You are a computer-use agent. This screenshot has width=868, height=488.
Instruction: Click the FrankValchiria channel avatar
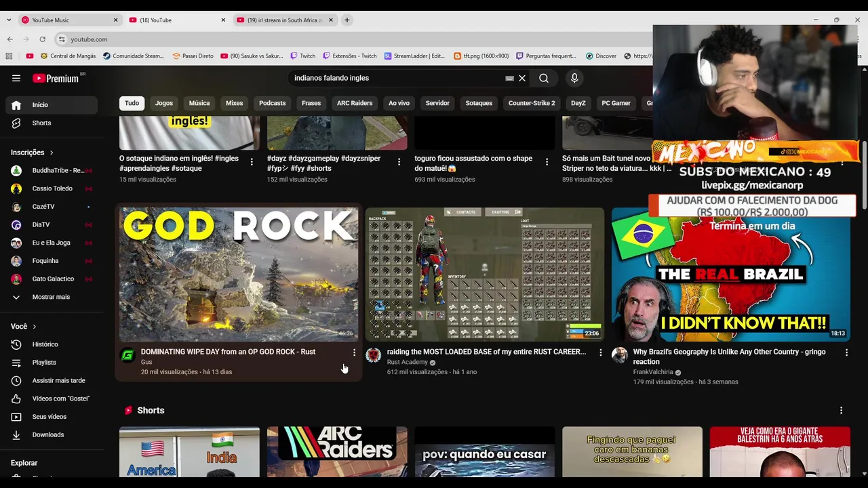[x=620, y=355]
